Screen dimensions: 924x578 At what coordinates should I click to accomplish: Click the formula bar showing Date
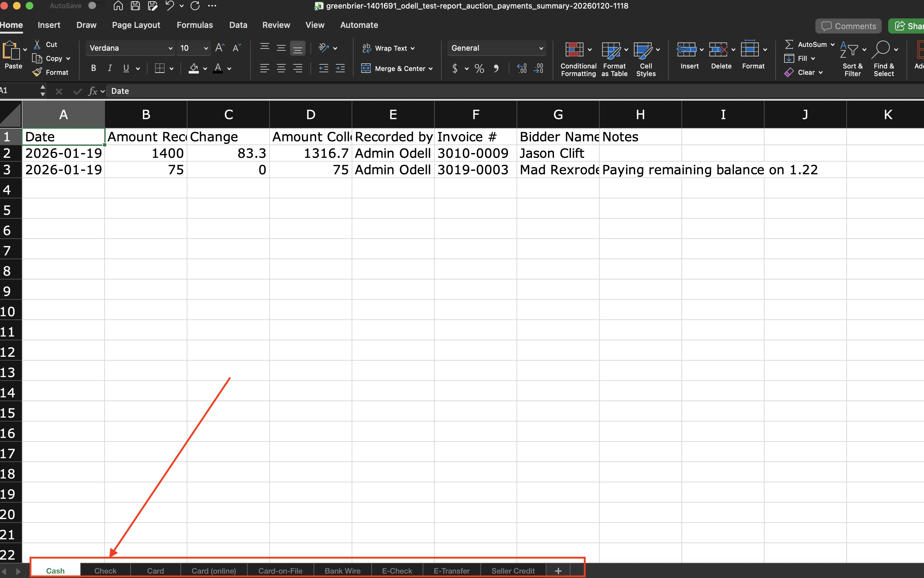coord(515,91)
